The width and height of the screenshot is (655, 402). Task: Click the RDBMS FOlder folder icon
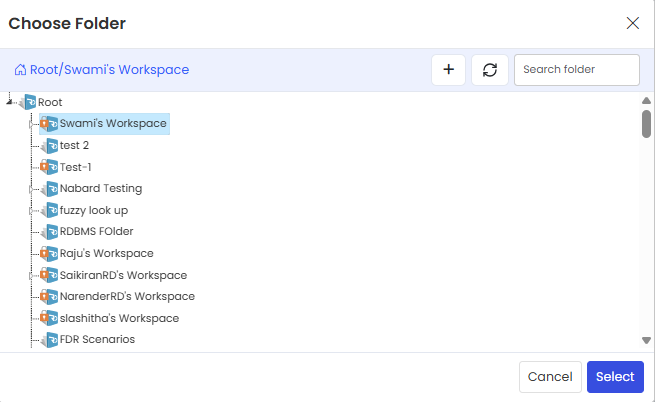tap(49, 232)
